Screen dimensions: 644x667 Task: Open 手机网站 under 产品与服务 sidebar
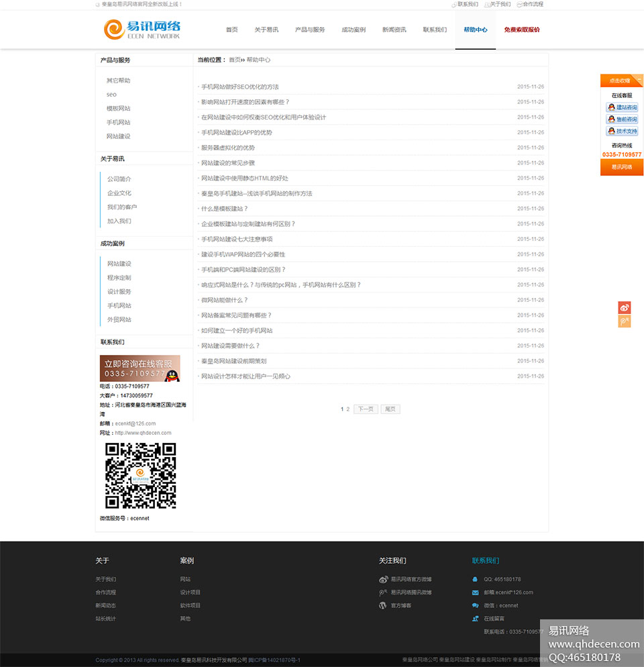click(118, 123)
